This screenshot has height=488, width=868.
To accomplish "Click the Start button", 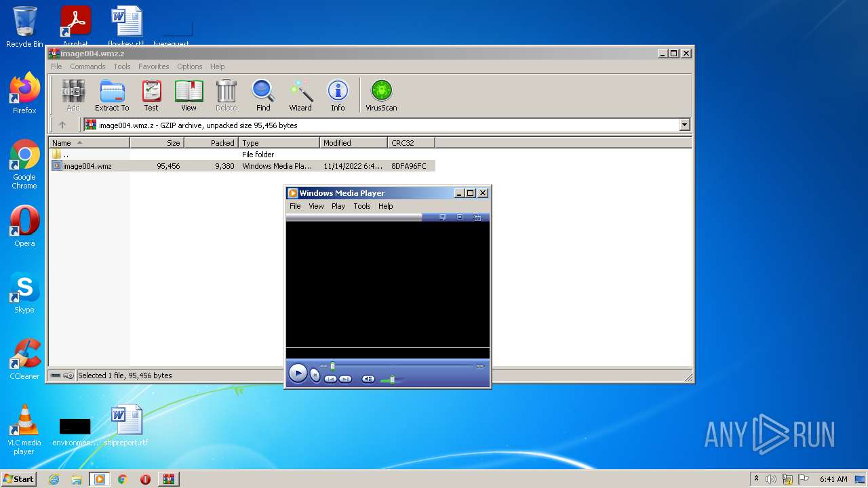I will (x=18, y=479).
